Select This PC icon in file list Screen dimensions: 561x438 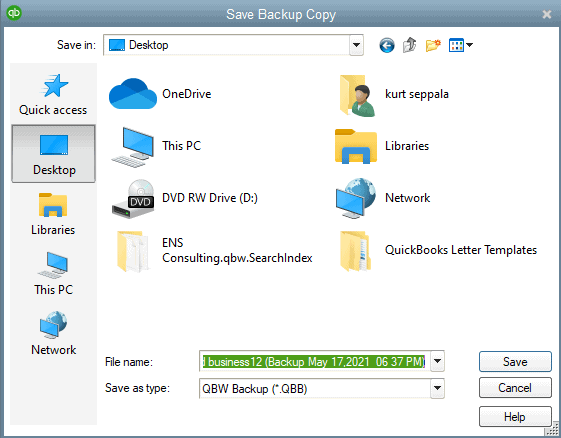pos(132,147)
